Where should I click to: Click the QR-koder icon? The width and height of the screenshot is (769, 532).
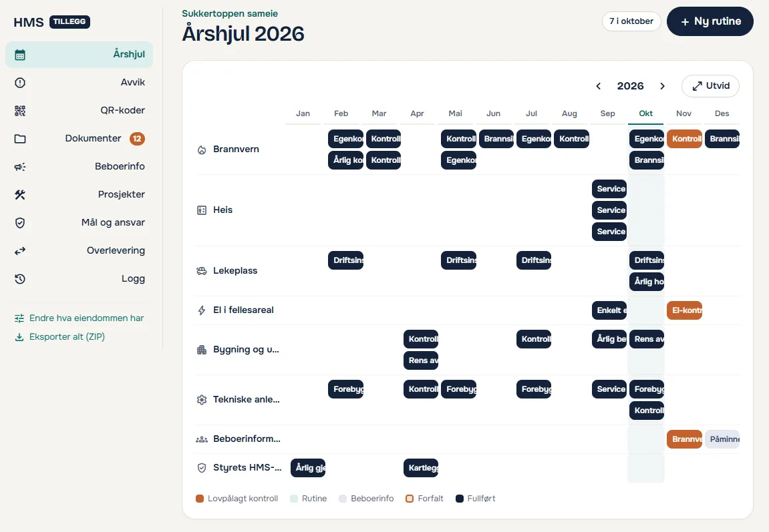coord(20,111)
